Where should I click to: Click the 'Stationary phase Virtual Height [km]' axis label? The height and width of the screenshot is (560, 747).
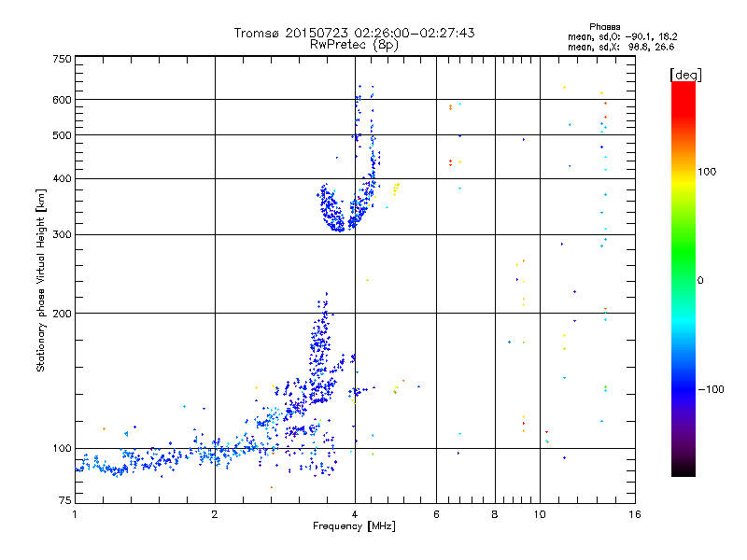[x=41, y=280]
